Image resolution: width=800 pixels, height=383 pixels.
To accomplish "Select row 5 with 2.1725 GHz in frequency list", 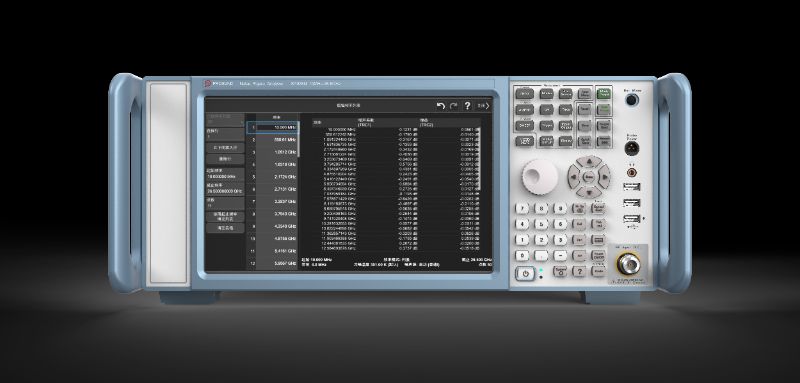I will pos(273,176).
